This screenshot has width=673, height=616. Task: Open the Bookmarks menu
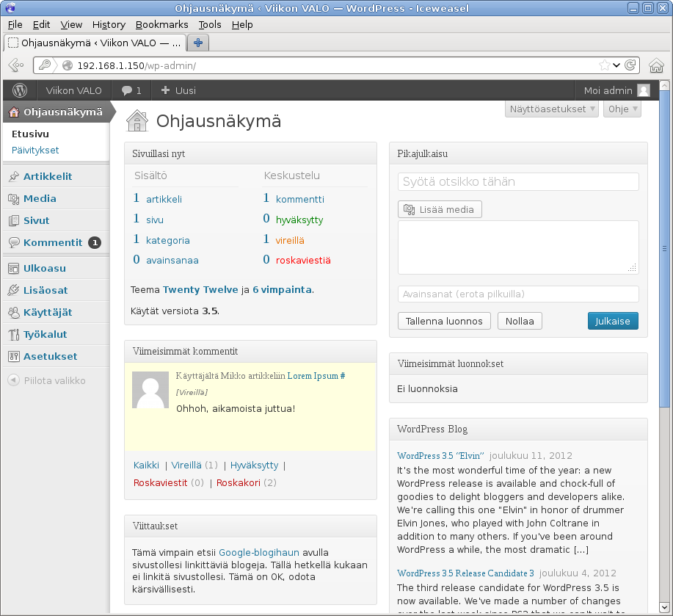[x=161, y=25]
